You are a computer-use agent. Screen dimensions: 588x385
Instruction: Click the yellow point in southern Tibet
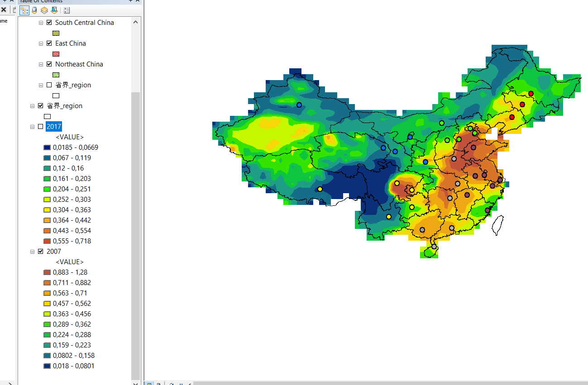point(320,189)
